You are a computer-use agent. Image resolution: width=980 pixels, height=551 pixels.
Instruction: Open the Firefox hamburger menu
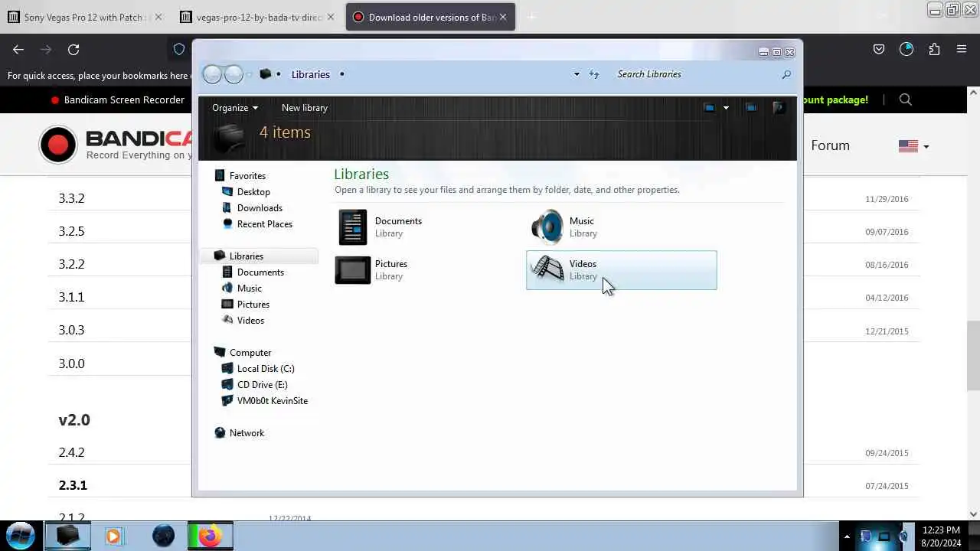(962, 49)
